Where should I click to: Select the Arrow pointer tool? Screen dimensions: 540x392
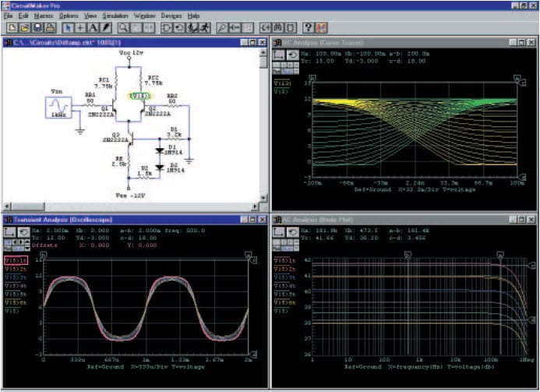point(67,27)
